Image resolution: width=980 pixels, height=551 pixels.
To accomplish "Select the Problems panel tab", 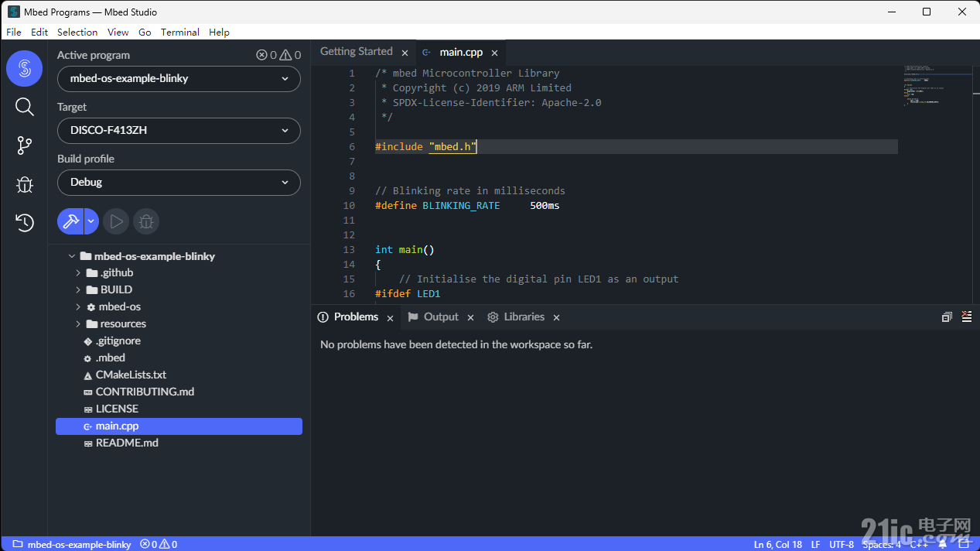I will tap(356, 317).
